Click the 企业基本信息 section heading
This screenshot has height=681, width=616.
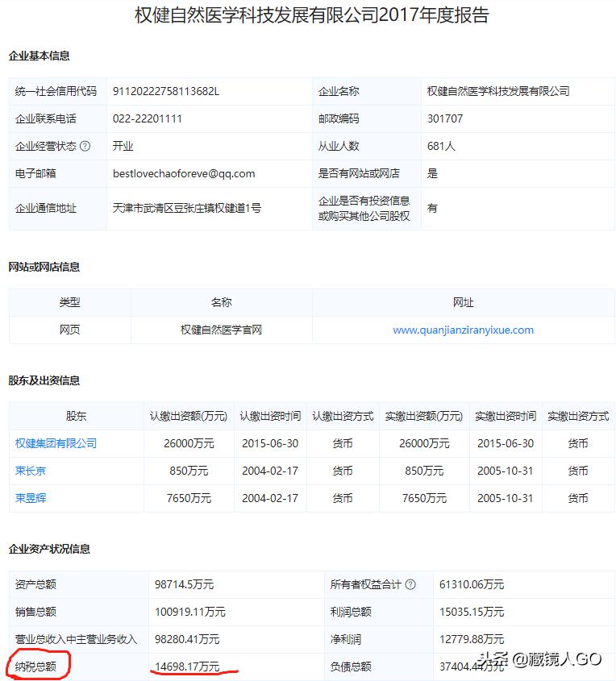tap(39, 56)
